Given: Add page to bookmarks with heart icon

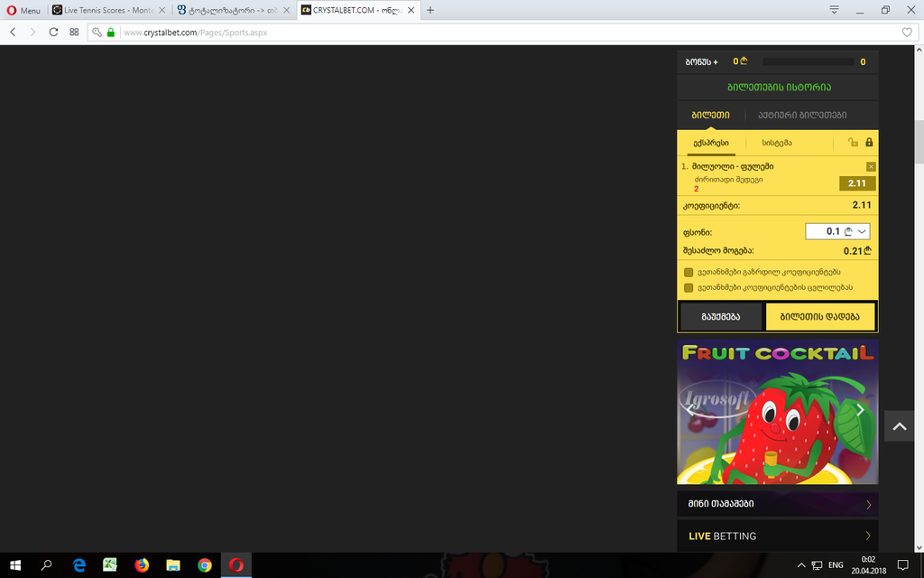Looking at the screenshot, I should [x=907, y=33].
